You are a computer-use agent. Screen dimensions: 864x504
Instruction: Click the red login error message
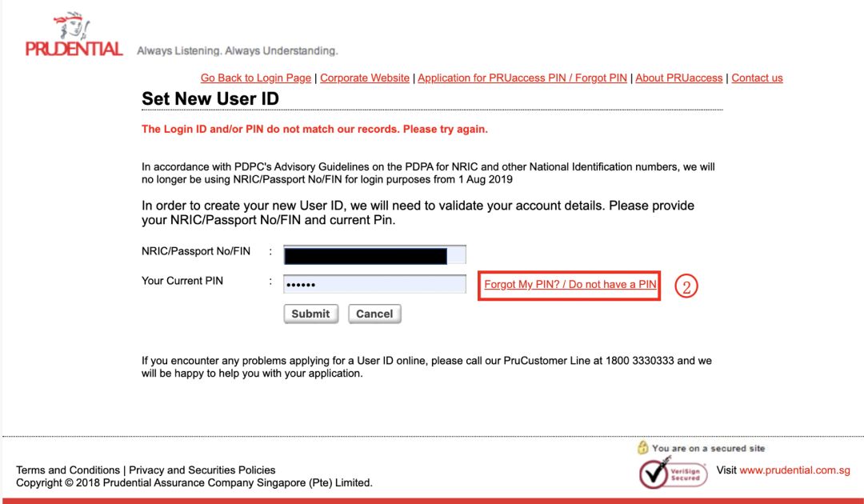tap(314, 130)
